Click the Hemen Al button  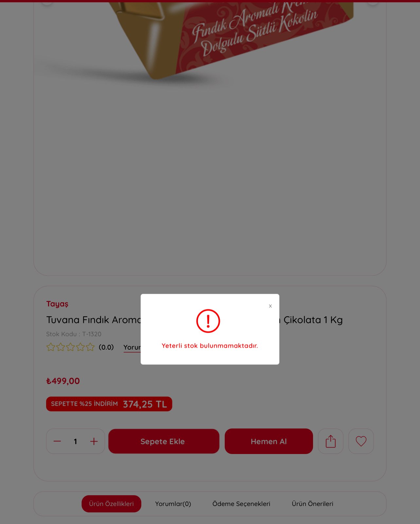[269, 441]
